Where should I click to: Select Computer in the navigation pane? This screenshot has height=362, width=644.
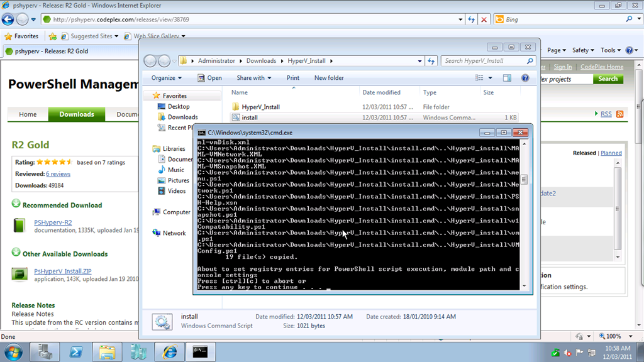(176, 212)
